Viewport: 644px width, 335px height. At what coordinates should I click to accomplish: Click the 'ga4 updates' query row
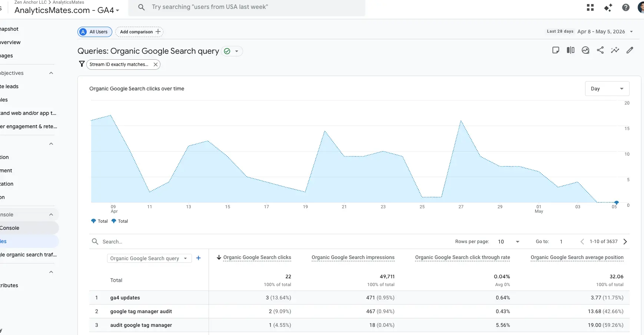pos(359,298)
